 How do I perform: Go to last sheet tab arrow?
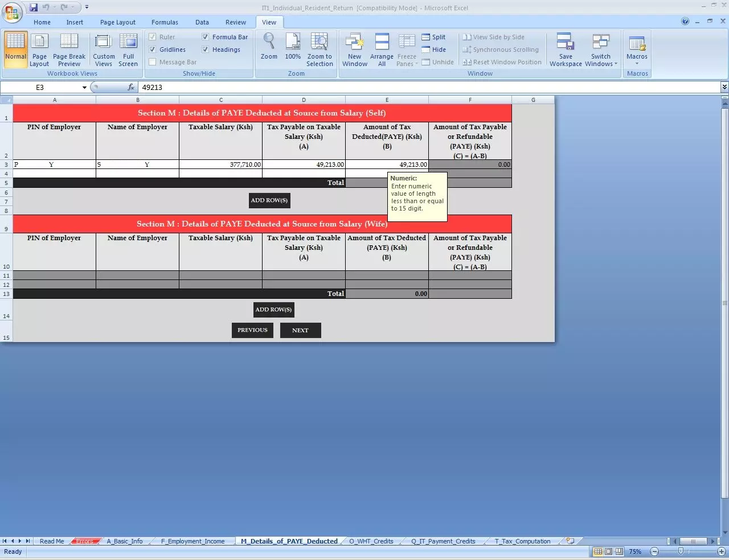coord(27,541)
